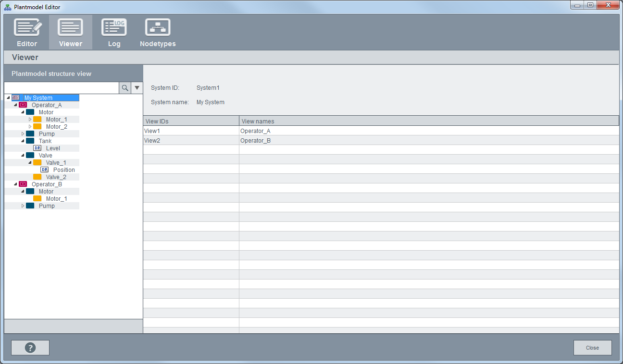Select the My System root icon
This screenshot has width=623, height=364.
(16, 98)
